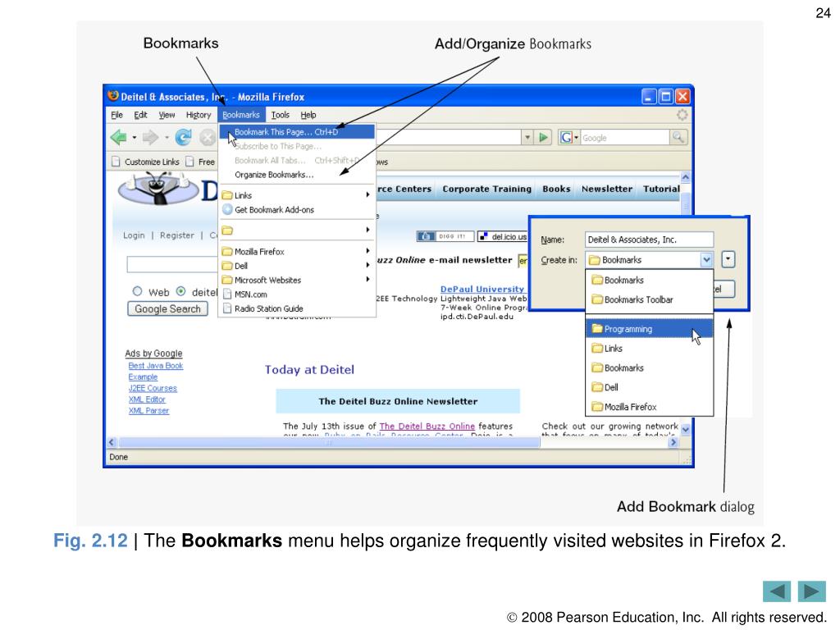Open the DePaul University link

point(482,289)
